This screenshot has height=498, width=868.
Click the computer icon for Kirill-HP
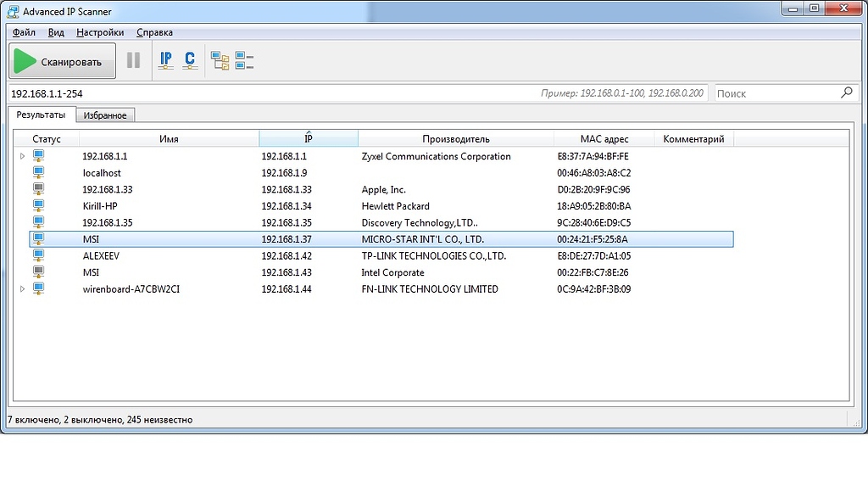coord(38,206)
